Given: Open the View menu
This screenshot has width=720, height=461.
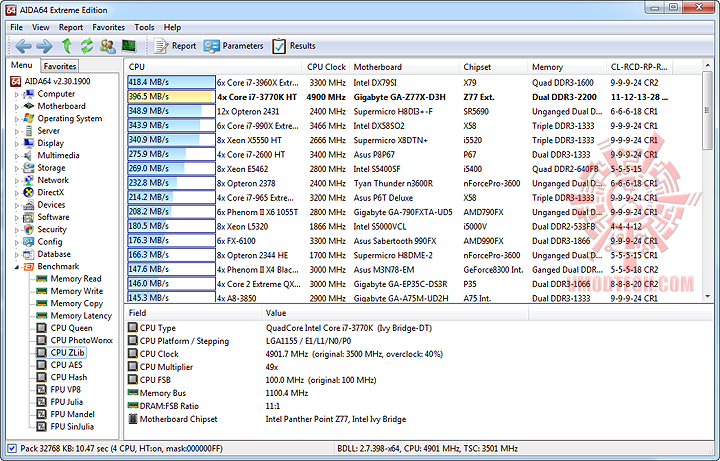Looking at the screenshot, I should [x=40, y=28].
